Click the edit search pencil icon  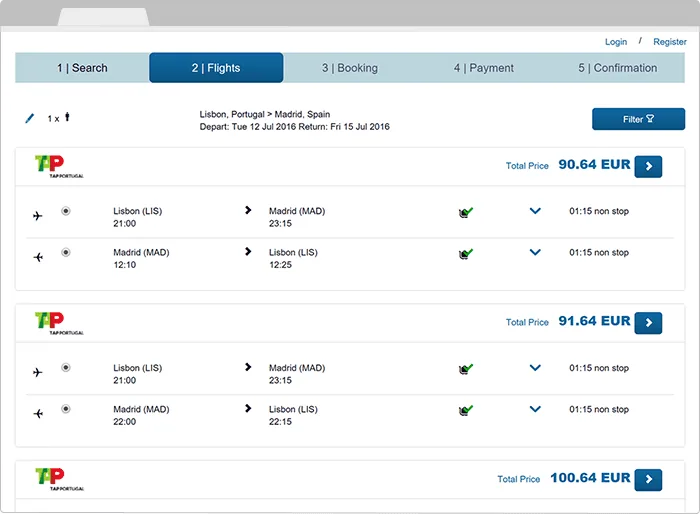(x=29, y=118)
